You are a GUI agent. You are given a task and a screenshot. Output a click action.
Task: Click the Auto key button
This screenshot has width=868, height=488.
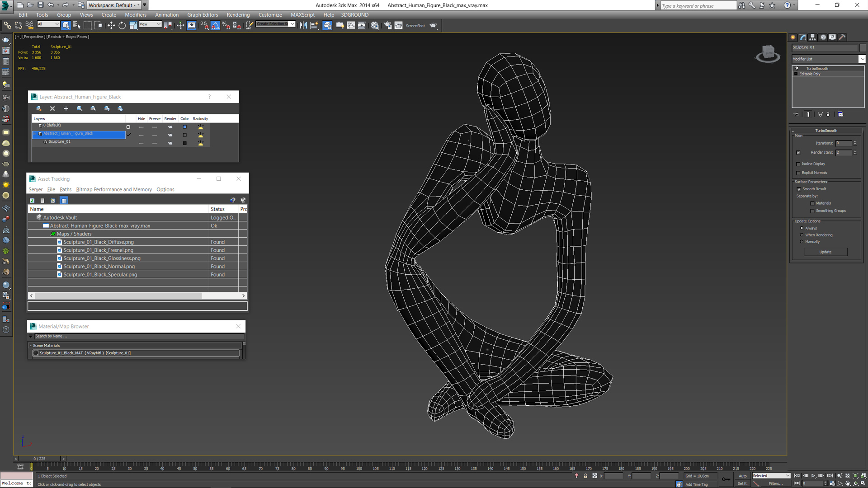[x=742, y=476]
